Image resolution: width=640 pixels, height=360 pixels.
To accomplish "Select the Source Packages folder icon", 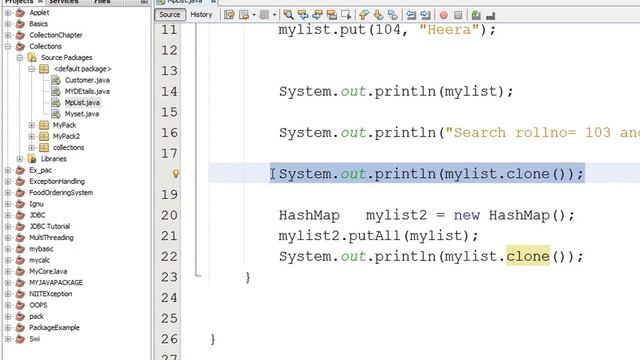I will click(32, 58).
